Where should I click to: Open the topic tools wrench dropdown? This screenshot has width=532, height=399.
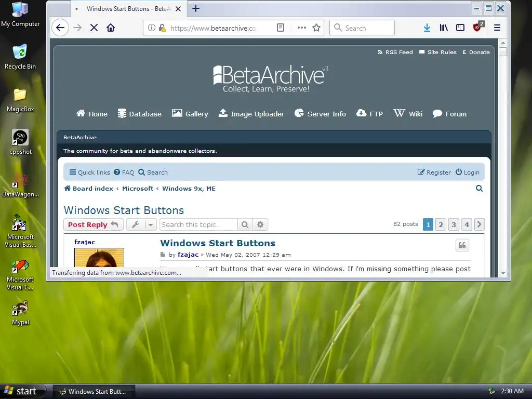141,224
